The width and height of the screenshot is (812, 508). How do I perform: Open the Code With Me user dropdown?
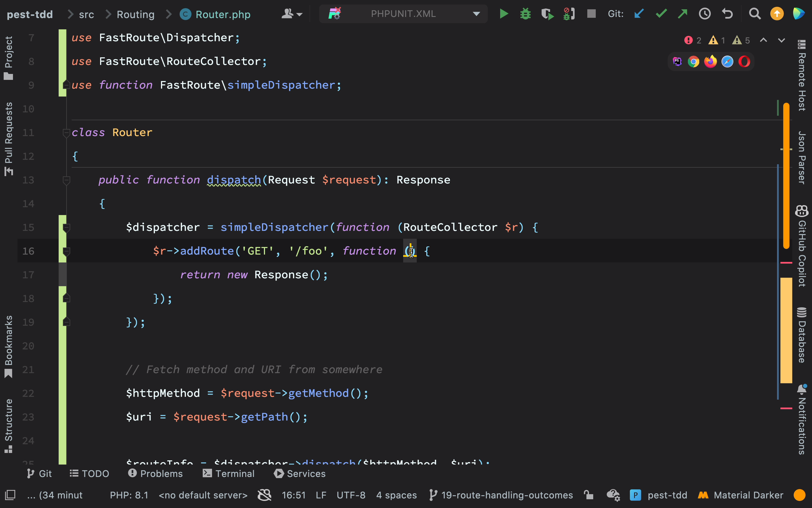tap(292, 14)
